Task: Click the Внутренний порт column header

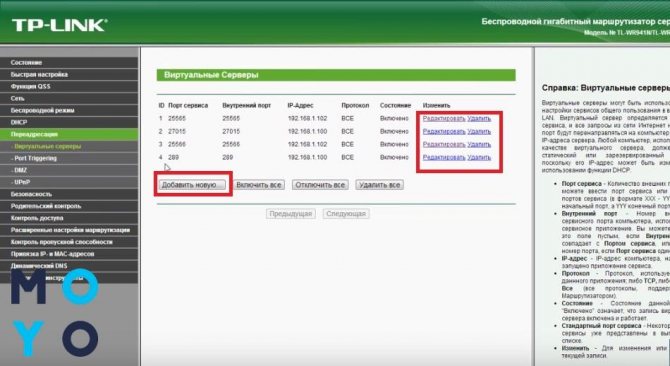Action: [x=247, y=105]
